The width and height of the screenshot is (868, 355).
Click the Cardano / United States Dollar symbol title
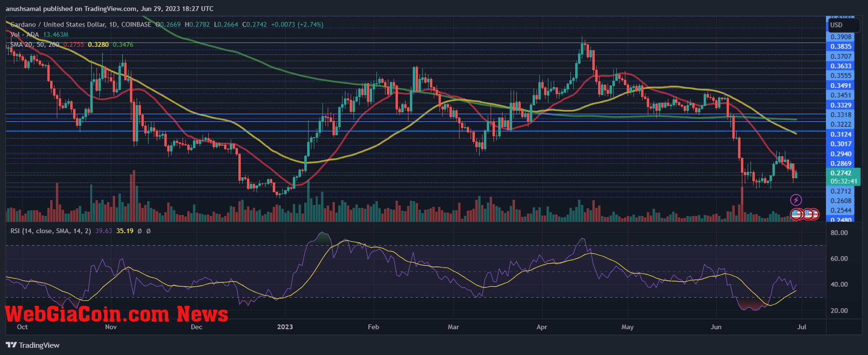coord(81,24)
